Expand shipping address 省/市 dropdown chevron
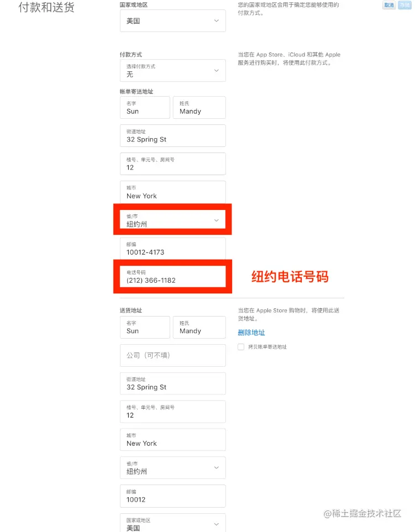This screenshot has height=532, width=415. tap(216, 467)
